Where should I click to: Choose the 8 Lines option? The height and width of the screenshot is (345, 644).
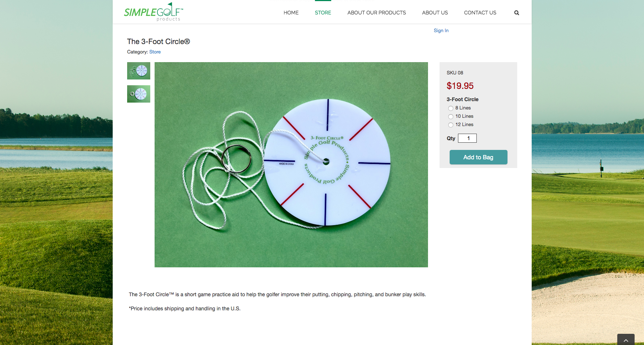pyautogui.click(x=451, y=108)
